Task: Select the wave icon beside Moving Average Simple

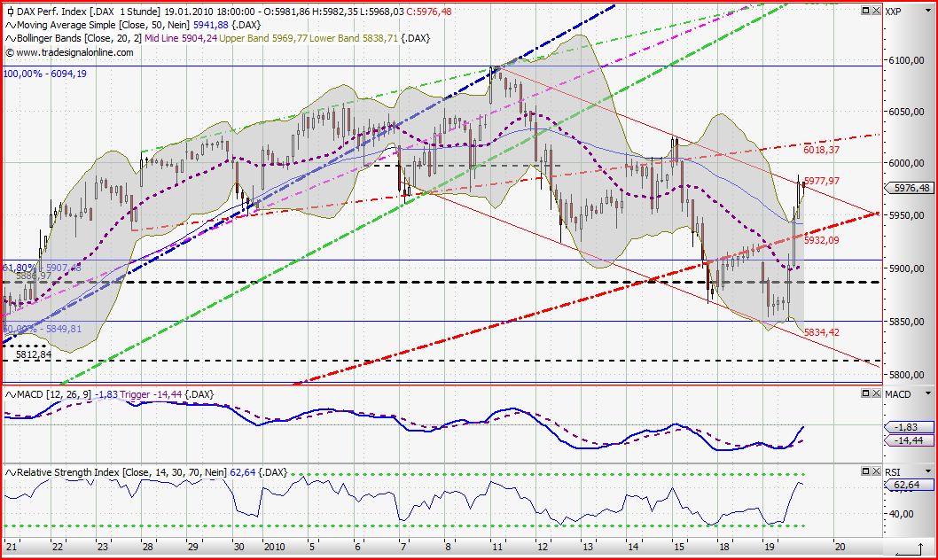Action: click(11, 25)
